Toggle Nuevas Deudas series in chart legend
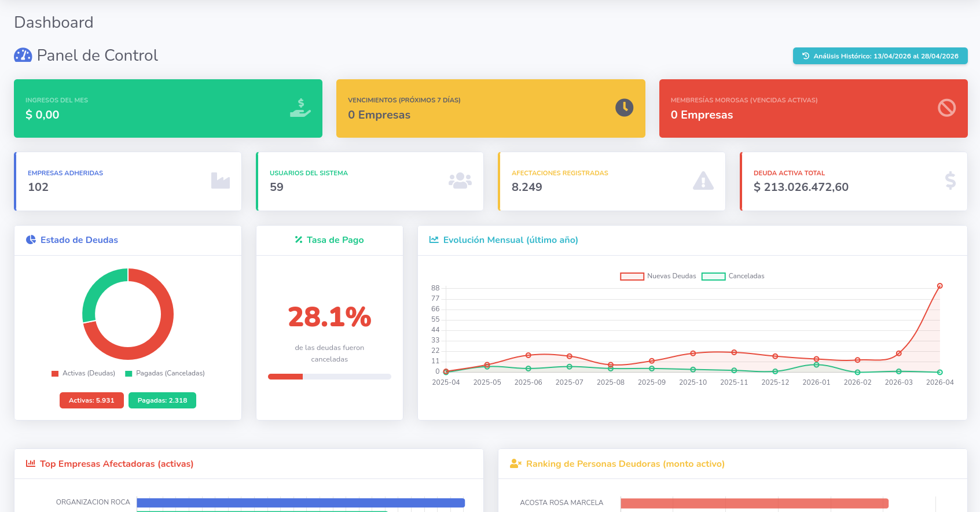980x512 pixels. click(658, 276)
